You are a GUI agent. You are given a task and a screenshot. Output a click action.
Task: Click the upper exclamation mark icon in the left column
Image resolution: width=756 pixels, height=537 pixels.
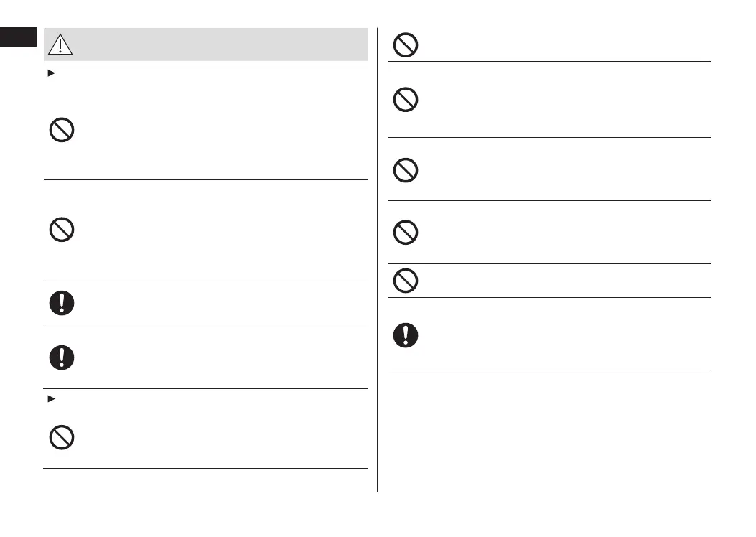click(62, 303)
